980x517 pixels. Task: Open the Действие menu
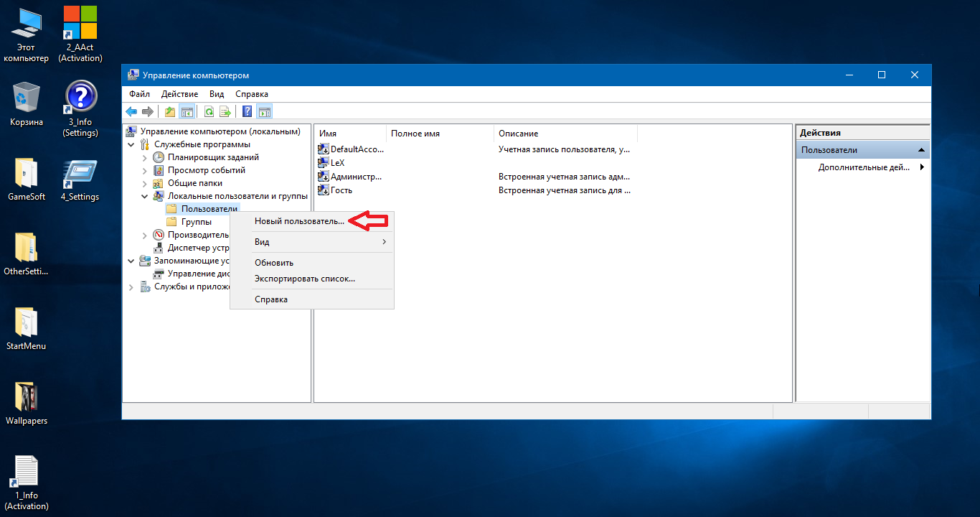pyautogui.click(x=180, y=94)
